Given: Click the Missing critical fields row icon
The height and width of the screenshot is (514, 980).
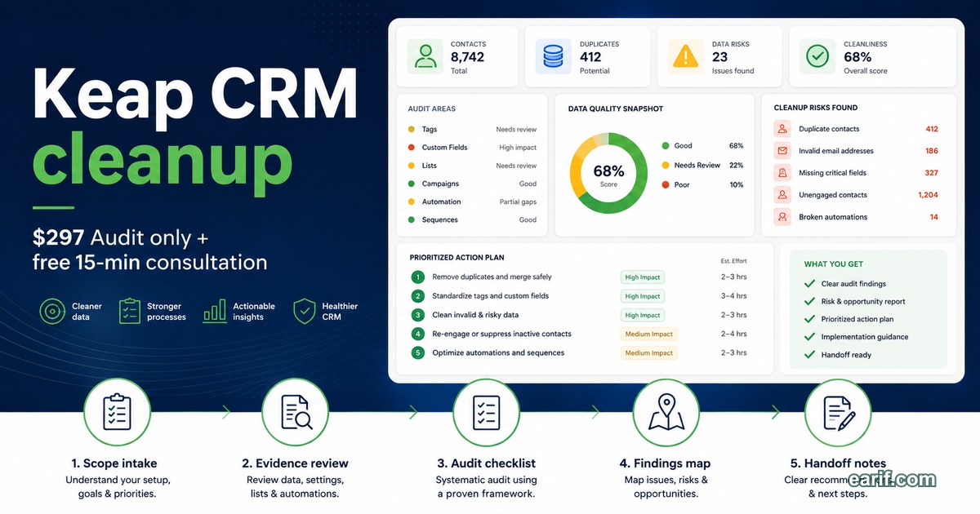Looking at the screenshot, I should click(783, 173).
